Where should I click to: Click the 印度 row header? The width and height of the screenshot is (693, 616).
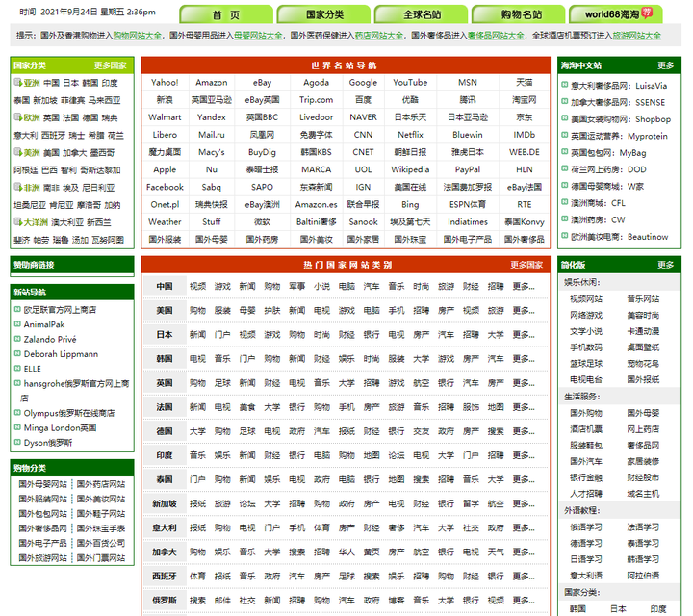click(x=165, y=455)
